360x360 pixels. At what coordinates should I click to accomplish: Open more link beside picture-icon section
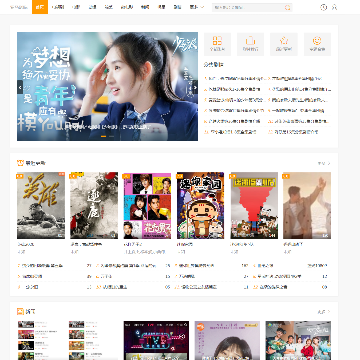click(324, 312)
